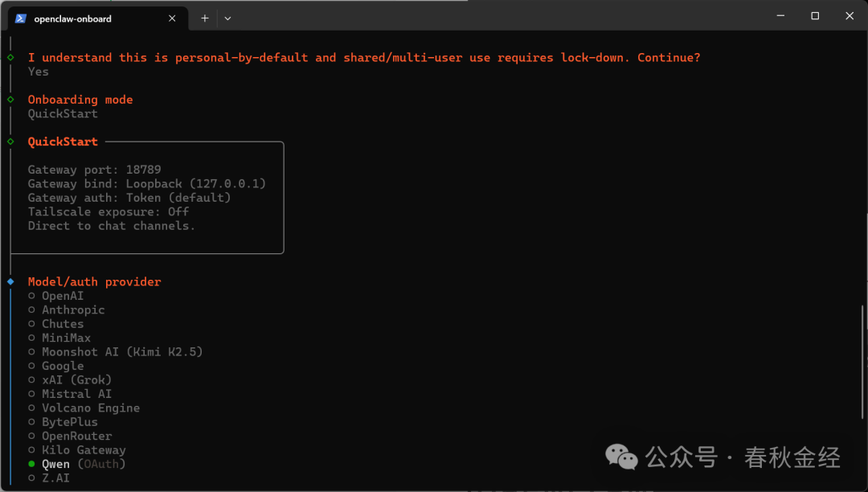Switch to the openclaw-onboard tab

coord(80,18)
